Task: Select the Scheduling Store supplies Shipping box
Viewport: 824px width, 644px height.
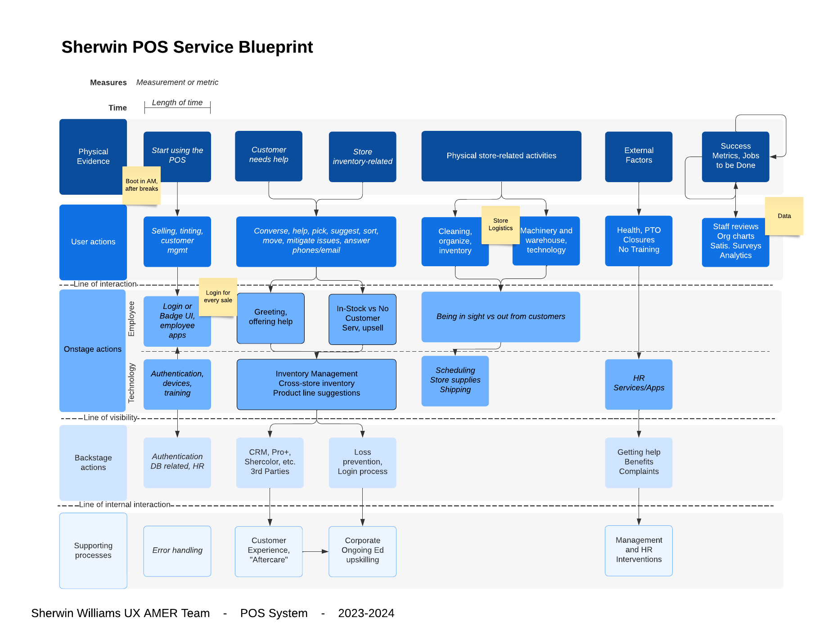Action: point(455,381)
